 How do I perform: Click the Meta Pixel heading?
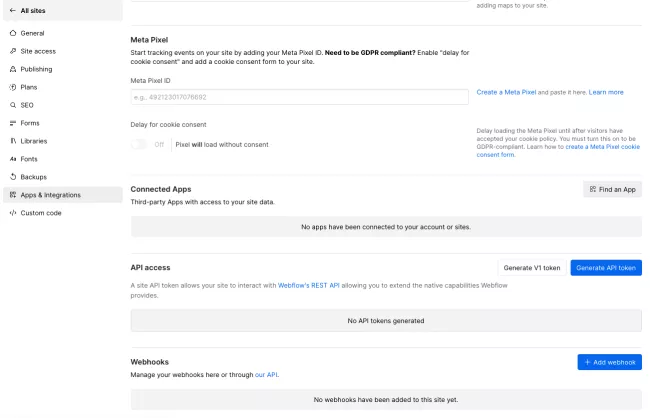coord(149,40)
